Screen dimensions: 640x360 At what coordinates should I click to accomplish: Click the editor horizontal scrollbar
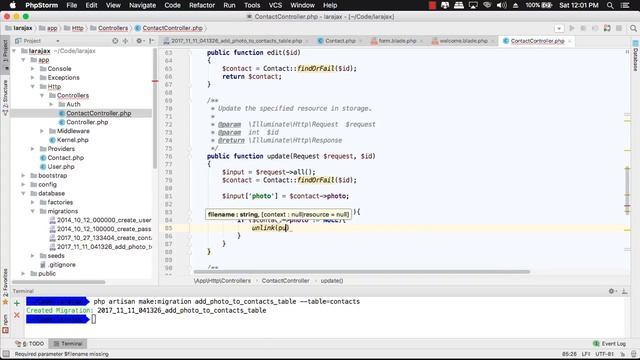coord(362,272)
